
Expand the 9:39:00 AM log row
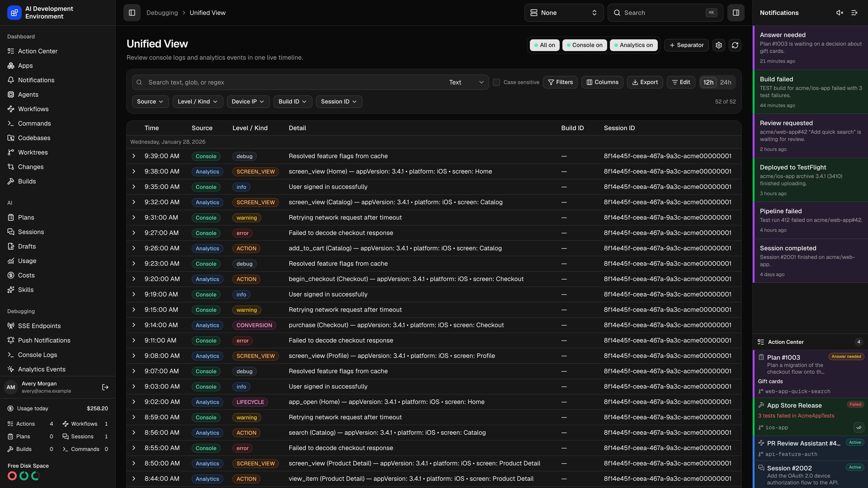[134, 156]
